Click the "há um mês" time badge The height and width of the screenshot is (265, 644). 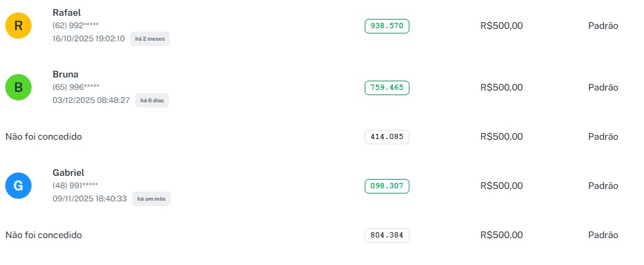151,199
